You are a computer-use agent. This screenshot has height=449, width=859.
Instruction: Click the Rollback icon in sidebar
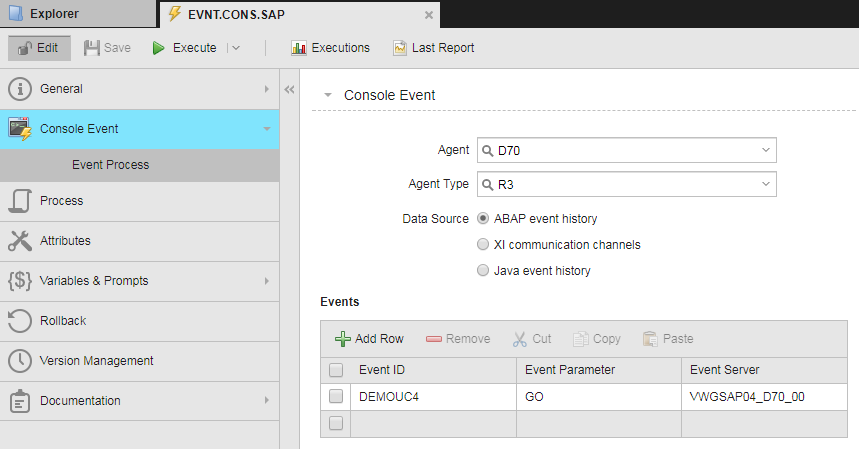click(x=20, y=321)
